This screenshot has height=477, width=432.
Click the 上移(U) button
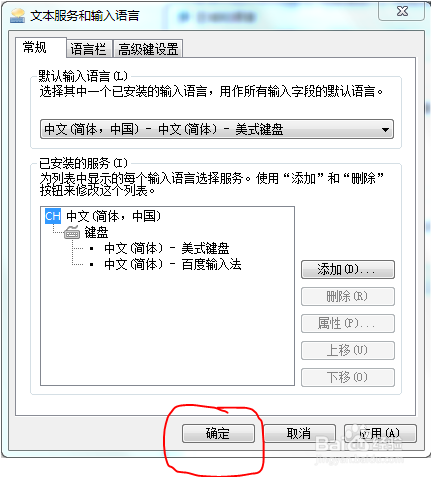(x=348, y=350)
